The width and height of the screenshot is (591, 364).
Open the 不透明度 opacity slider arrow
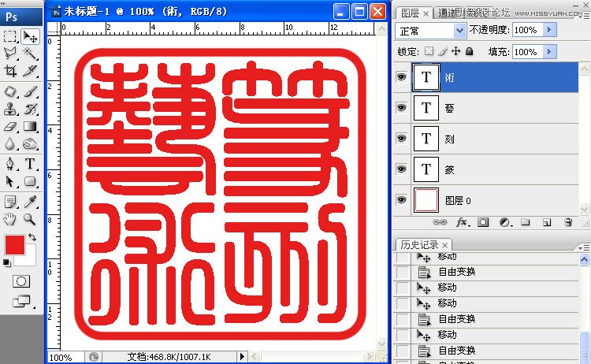[x=549, y=30]
